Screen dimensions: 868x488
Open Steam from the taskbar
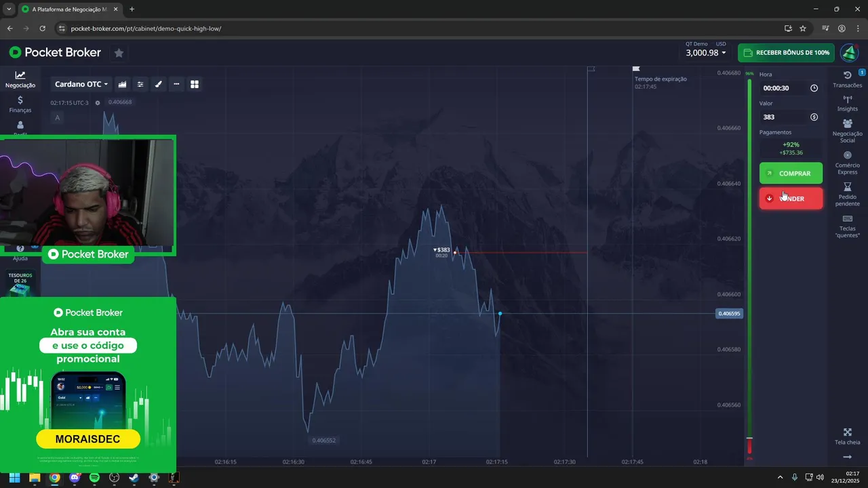pyautogui.click(x=134, y=478)
